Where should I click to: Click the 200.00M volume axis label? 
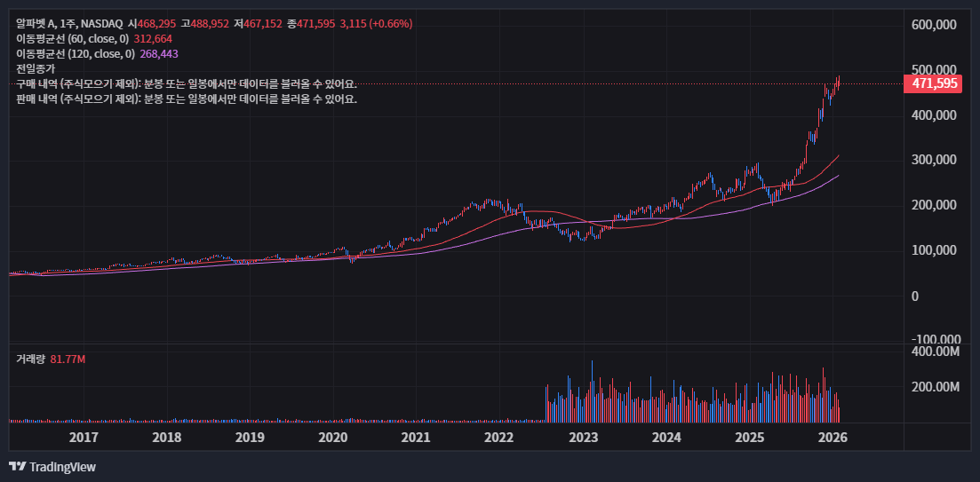tap(936, 387)
